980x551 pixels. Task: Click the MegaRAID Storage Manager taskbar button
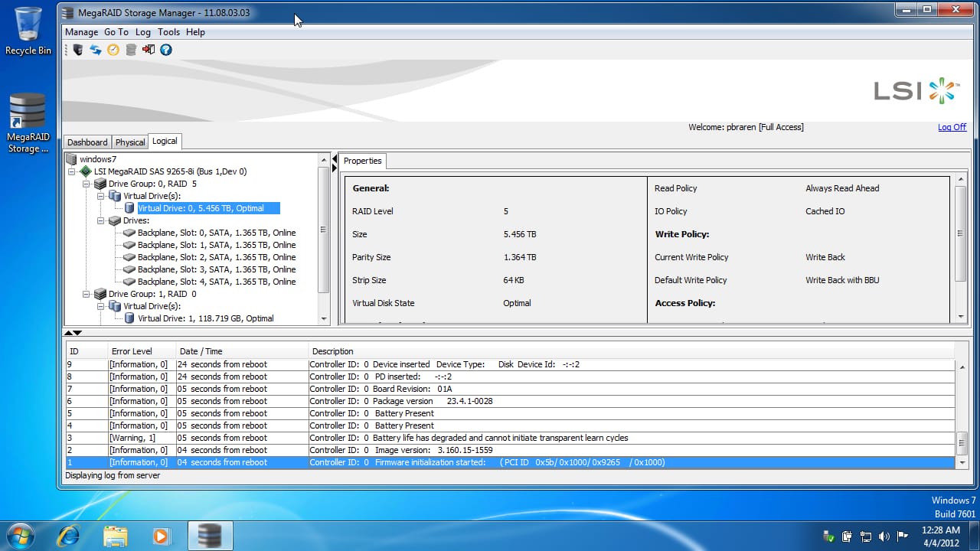(x=210, y=536)
